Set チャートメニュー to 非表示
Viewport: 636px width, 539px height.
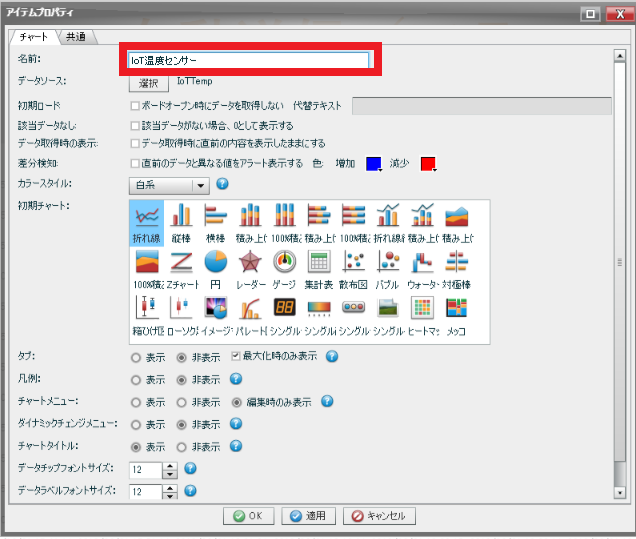click(x=181, y=403)
